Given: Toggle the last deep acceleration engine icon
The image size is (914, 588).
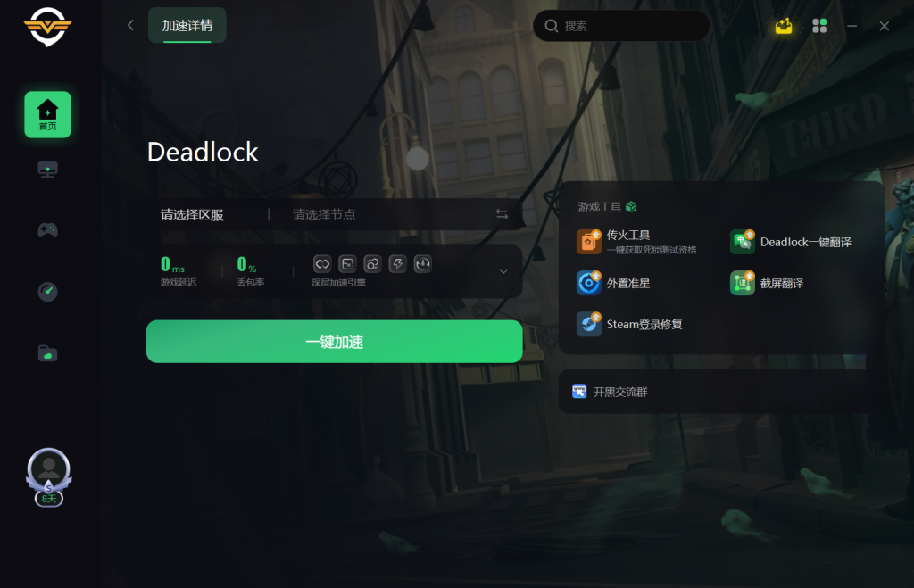Looking at the screenshot, I should tap(422, 264).
